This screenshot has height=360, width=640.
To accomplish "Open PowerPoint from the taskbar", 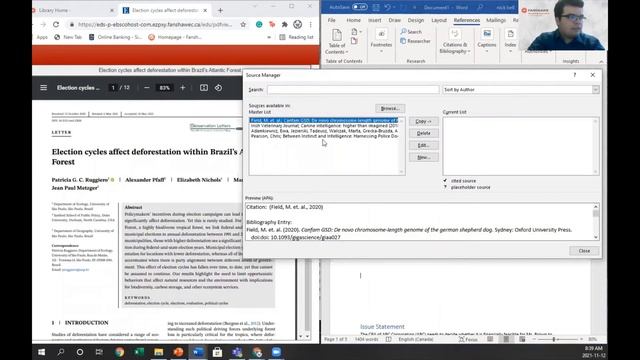I will (178, 352).
